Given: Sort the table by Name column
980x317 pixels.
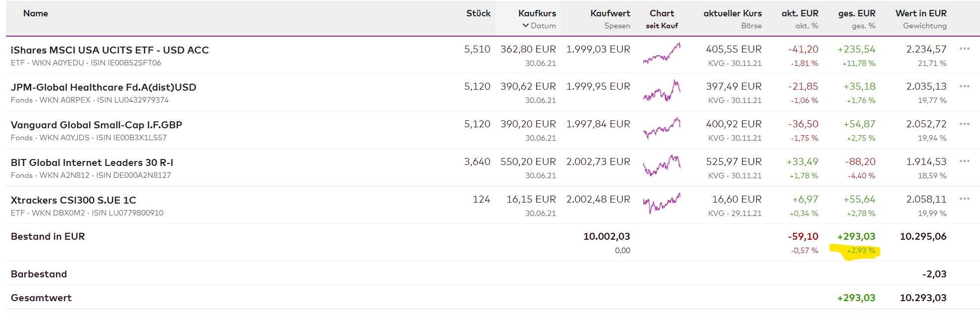Looking at the screenshot, I should 36,13.
